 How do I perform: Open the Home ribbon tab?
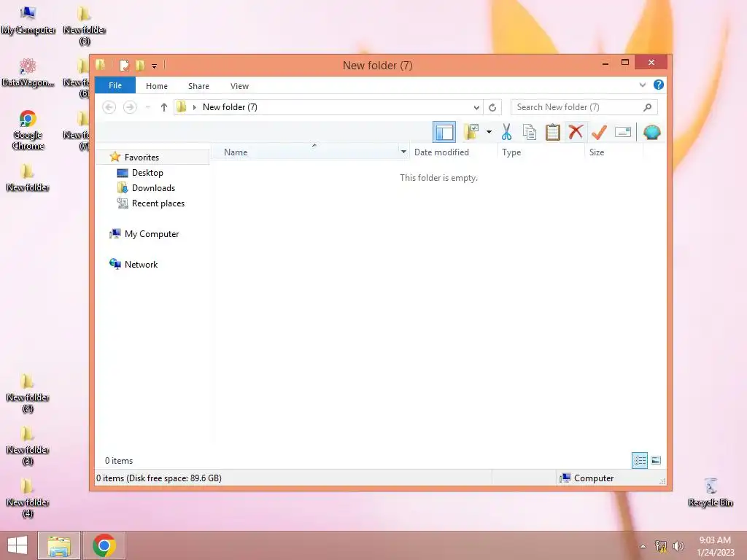click(157, 86)
